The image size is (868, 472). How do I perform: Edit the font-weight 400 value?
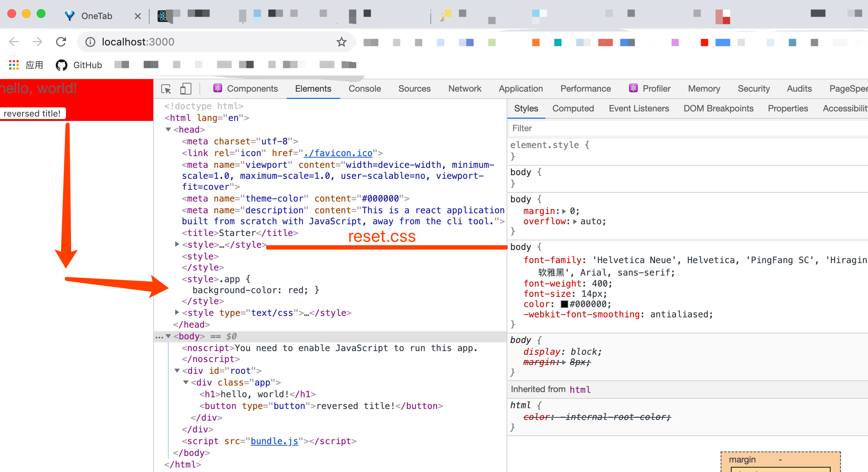point(600,284)
